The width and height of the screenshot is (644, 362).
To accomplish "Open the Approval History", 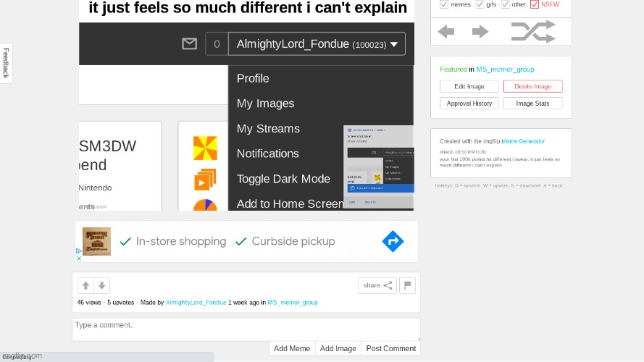I will (469, 104).
